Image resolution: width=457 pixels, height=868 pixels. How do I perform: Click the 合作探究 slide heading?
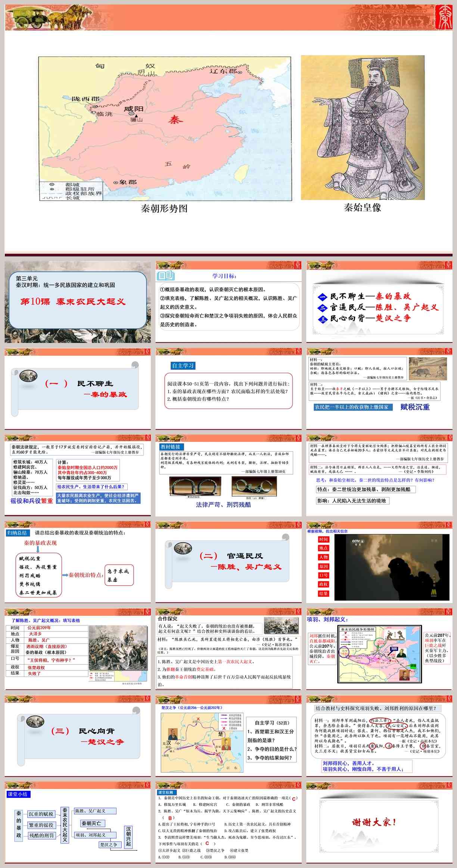coord(168,618)
